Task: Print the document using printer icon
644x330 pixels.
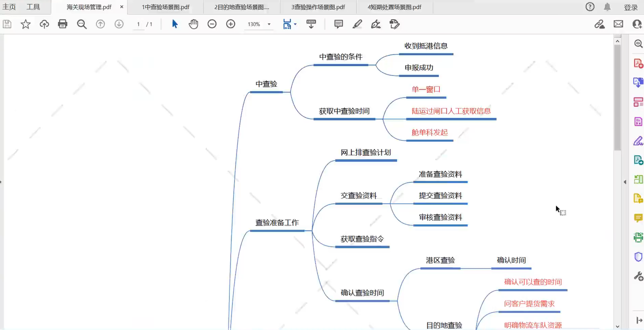Action: (63, 24)
